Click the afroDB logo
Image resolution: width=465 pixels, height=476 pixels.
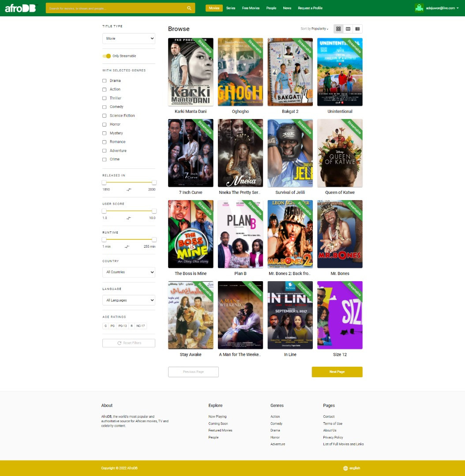20,8
